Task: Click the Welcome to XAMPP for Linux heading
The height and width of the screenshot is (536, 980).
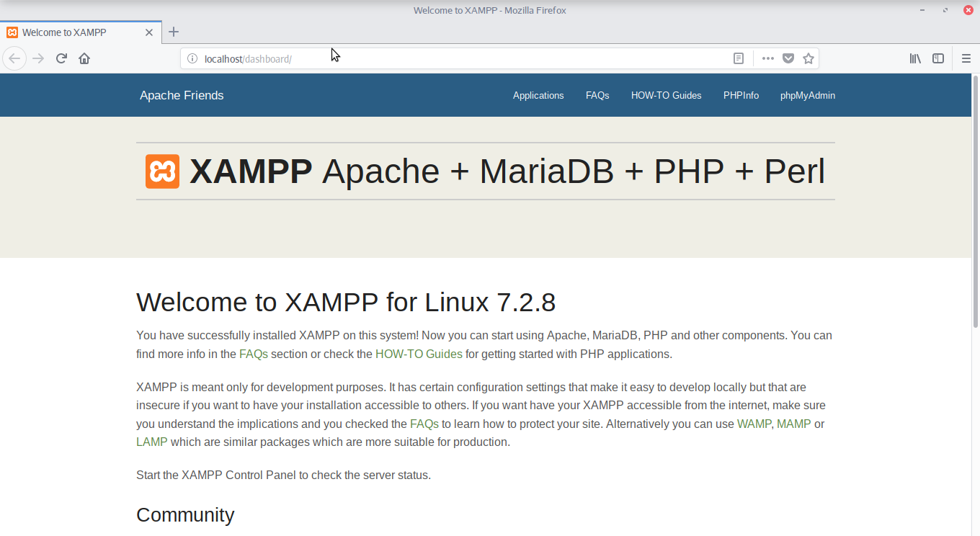Action: click(x=346, y=303)
